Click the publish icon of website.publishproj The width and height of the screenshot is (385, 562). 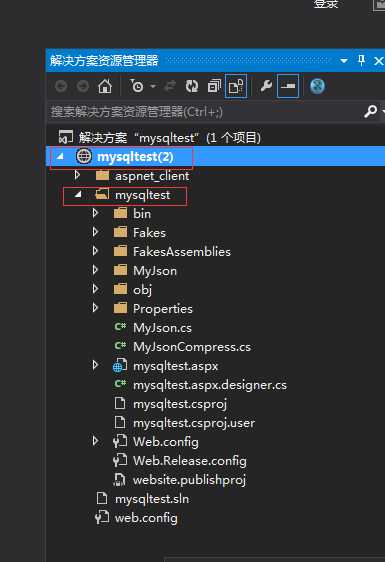[120, 480]
